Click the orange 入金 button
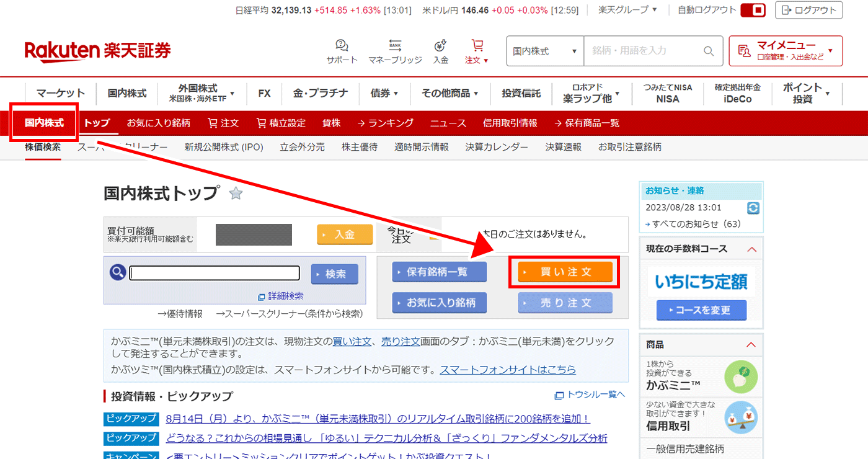Image resolution: width=868 pixels, height=459 pixels. coord(345,234)
